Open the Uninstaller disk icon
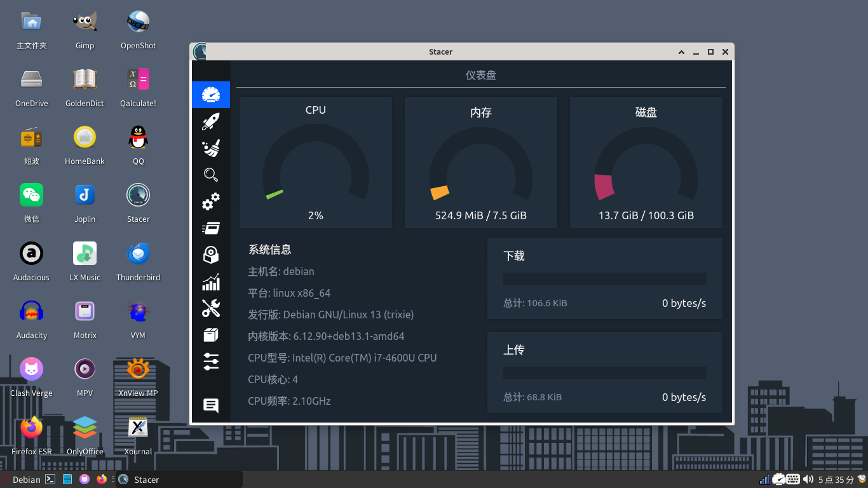This screenshot has height=488, width=868. (x=211, y=255)
